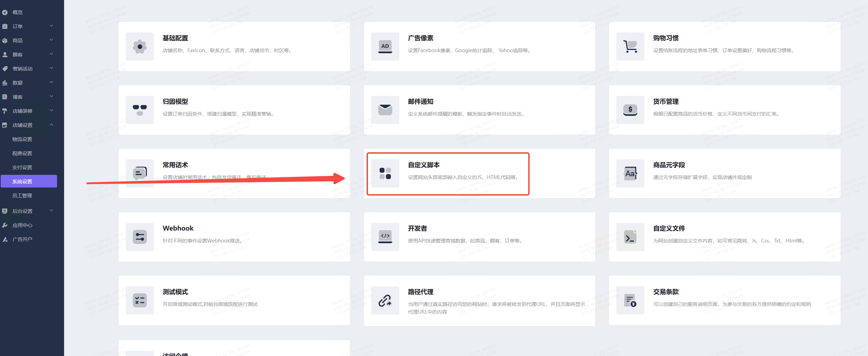The image size is (868, 356).
Task: Select 系统设置 in the sidebar
Action: click(x=29, y=181)
